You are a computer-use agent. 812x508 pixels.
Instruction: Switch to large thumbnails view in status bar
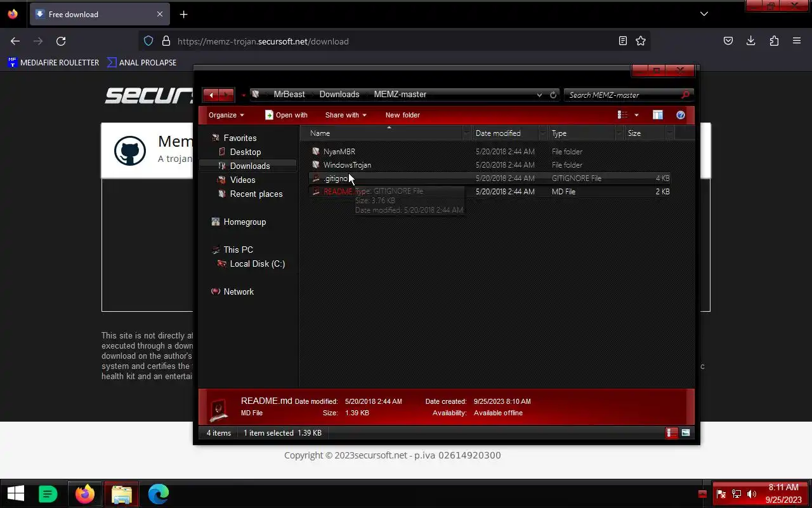[686, 433]
